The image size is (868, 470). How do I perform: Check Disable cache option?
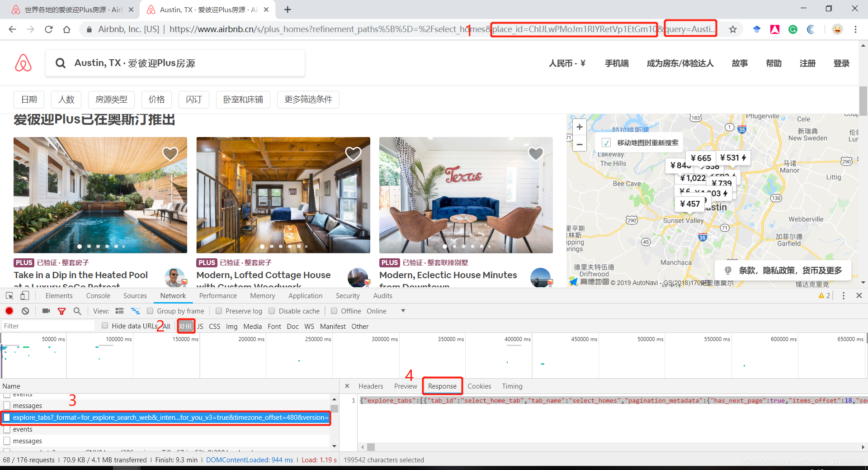272,311
